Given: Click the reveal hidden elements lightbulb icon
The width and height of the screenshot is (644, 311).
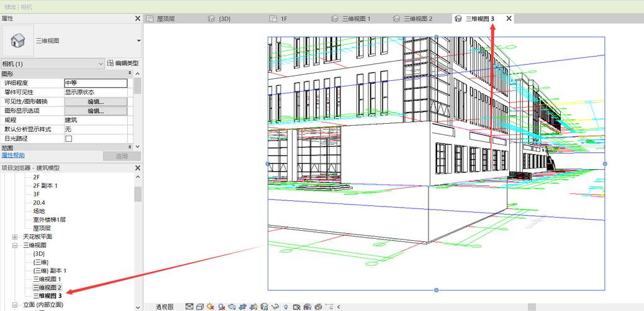Looking at the screenshot, I should click(x=286, y=307).
